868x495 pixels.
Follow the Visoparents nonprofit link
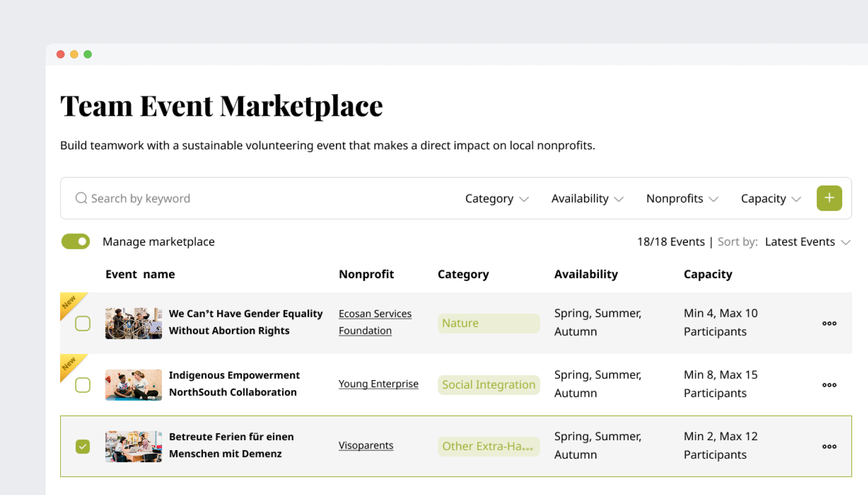(x=366, y=445)
